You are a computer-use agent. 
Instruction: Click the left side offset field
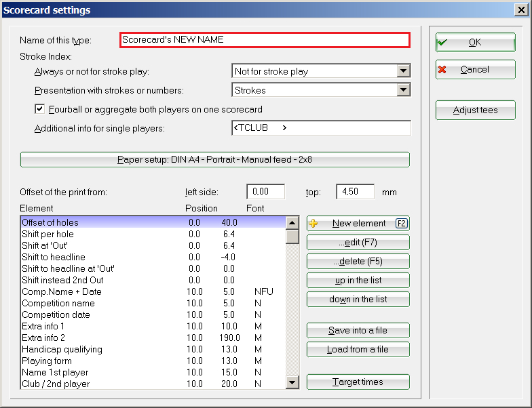pos(265,192)
